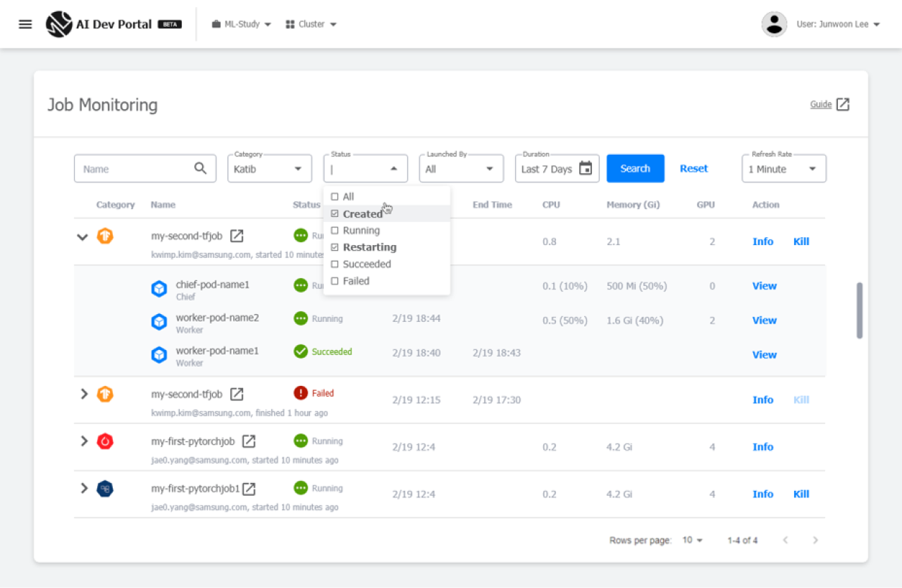Screen dimensions: 902x588
Task: Click the user avatar icon
Action: [774, 24]
